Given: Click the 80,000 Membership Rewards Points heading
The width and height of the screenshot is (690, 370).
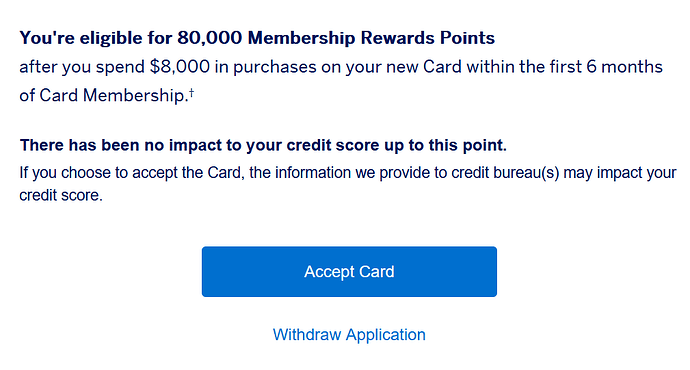Looking at the screenshot, I should (x=257, y=38).
